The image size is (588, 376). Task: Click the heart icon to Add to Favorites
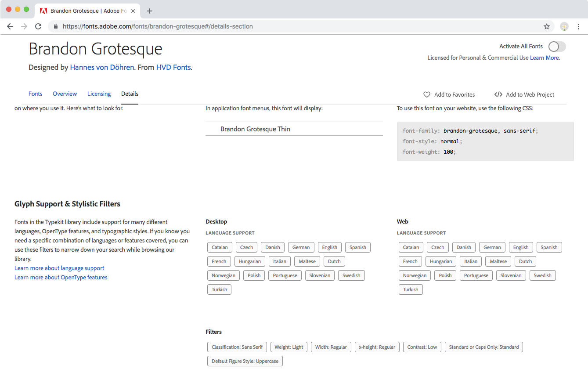426,94
